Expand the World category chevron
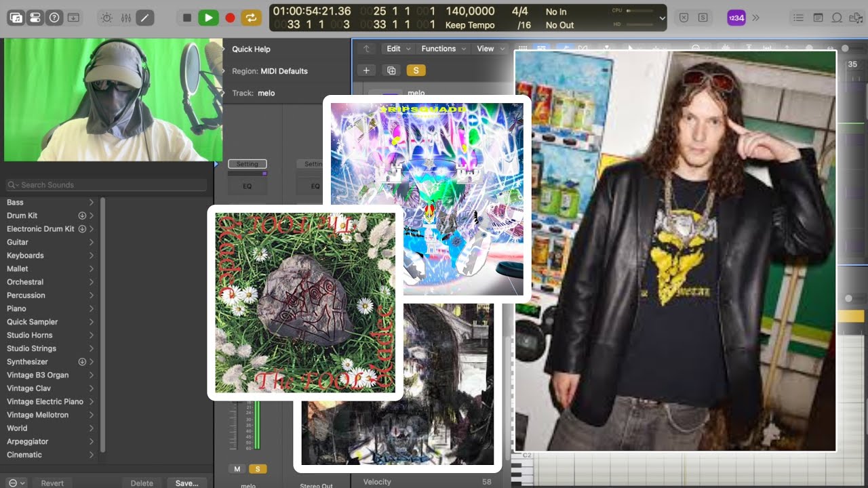Image resolution: width=868 pixels, height=488 pixels. point(92,428)
